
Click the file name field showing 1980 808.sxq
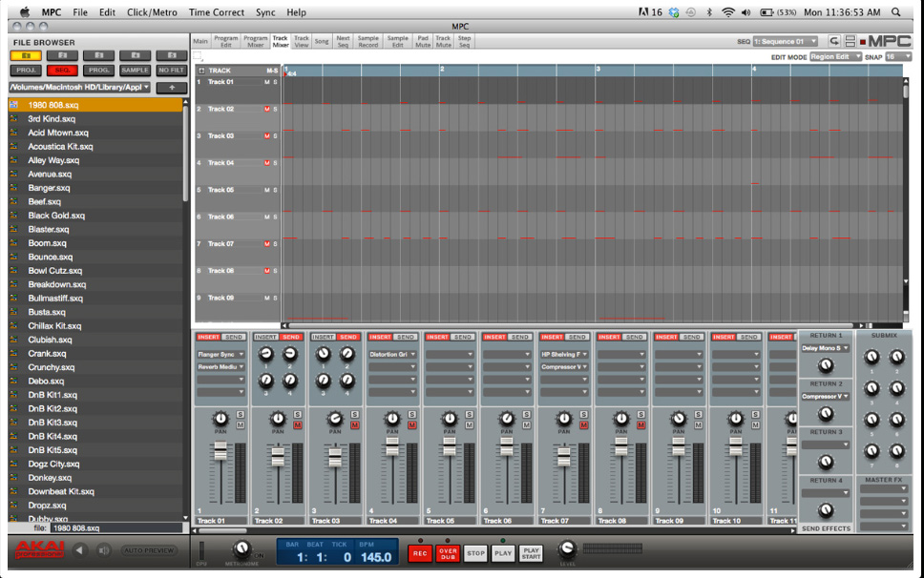tap(116, 528)
